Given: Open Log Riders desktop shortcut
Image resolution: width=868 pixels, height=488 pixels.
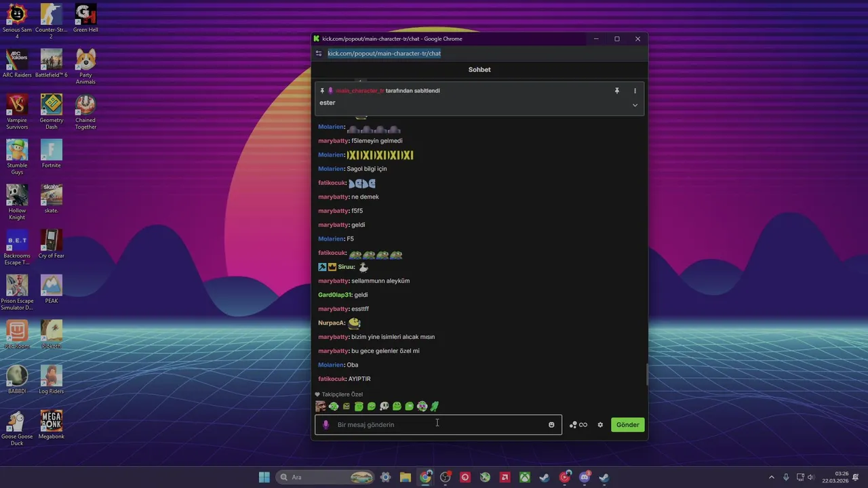Looking at the screenshot, I should click(x=51, y=380).
